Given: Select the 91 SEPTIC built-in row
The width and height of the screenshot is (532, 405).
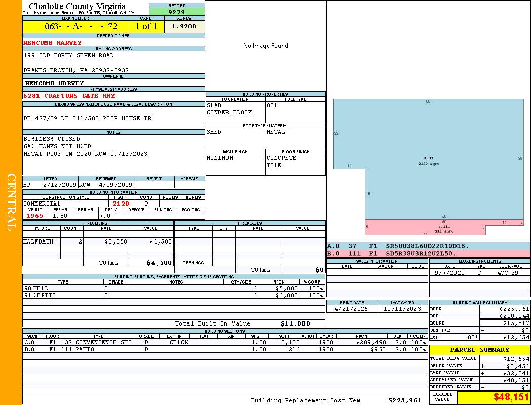Looking at the screenshot, I should tap(173, 295).
